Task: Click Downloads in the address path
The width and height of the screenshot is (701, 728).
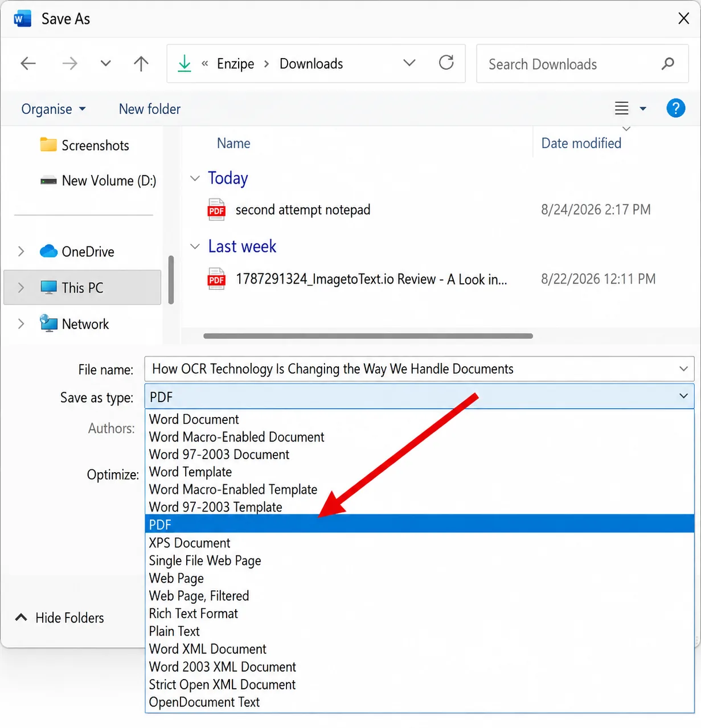Action: 311,64
